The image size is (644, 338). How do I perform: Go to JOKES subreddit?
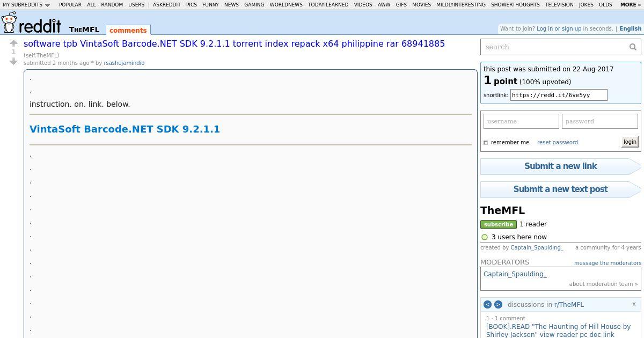(x=586, y=5)
